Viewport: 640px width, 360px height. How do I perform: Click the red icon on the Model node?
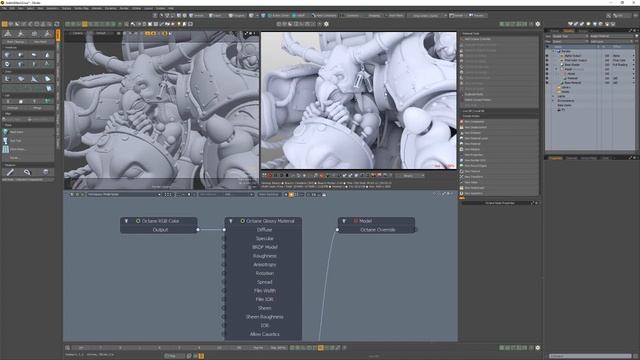click(x=356, y=221)
